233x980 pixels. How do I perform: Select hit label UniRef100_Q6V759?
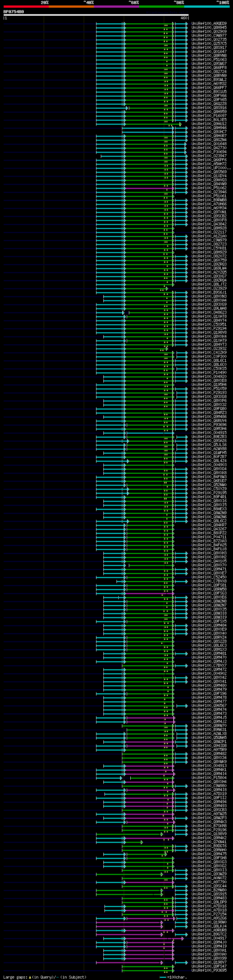209,261
